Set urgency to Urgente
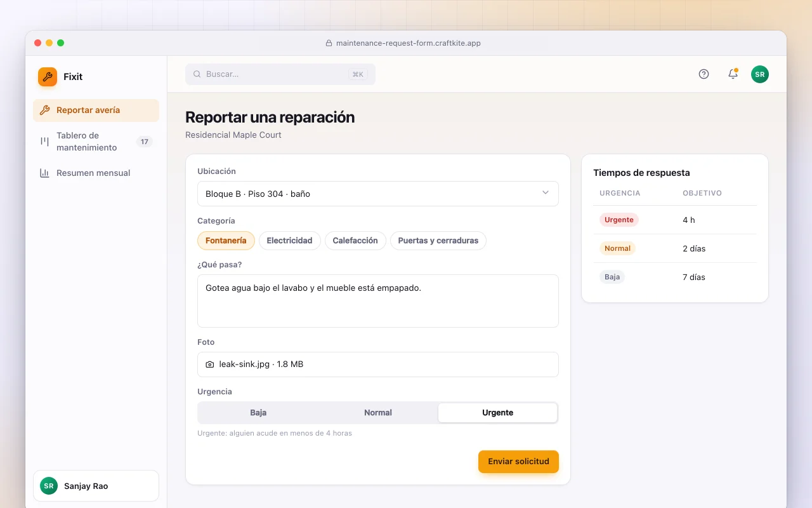This screenshot has width=812, height=508. [498, 413]
